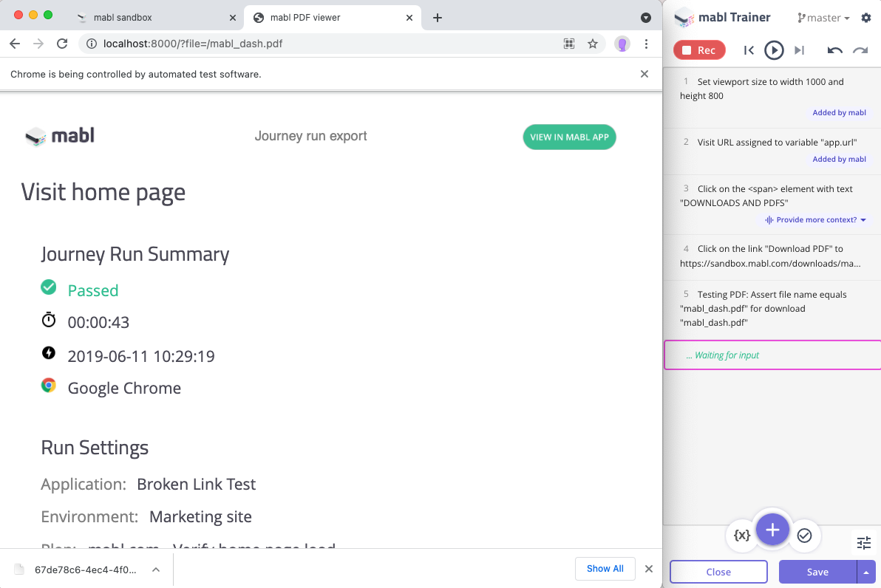
Task: Open the Chrome three-dot menu
Action: click(x=646, y=44)
